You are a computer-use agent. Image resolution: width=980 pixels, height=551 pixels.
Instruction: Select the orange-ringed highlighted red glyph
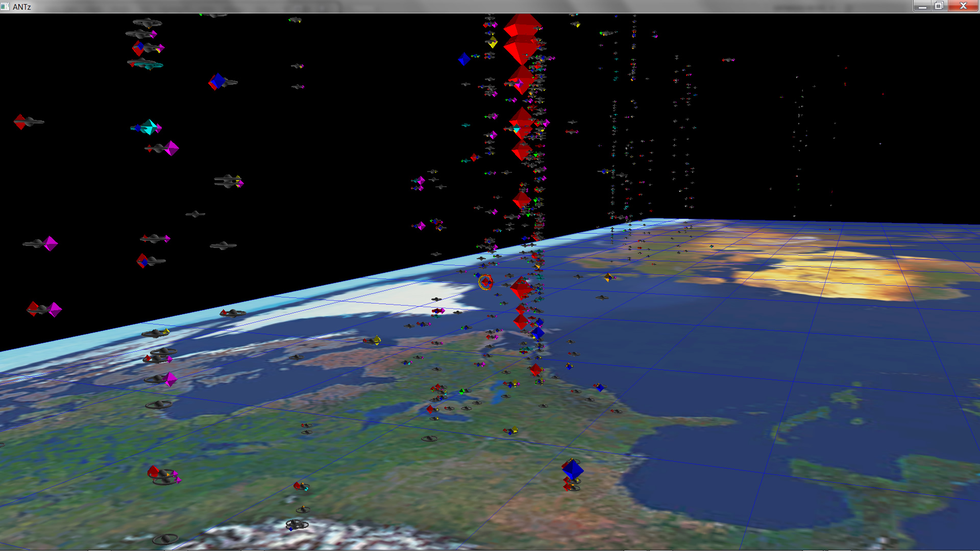click(486, 282)
